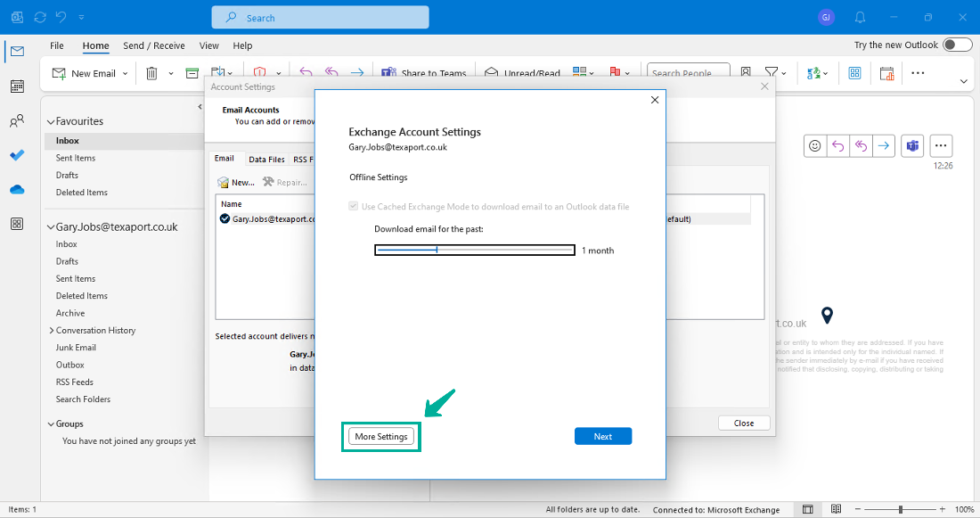The width and height of the screenshot is (980, 518).
Task: Open the Send a Smiley reaction icon
Action: (814, 144)
